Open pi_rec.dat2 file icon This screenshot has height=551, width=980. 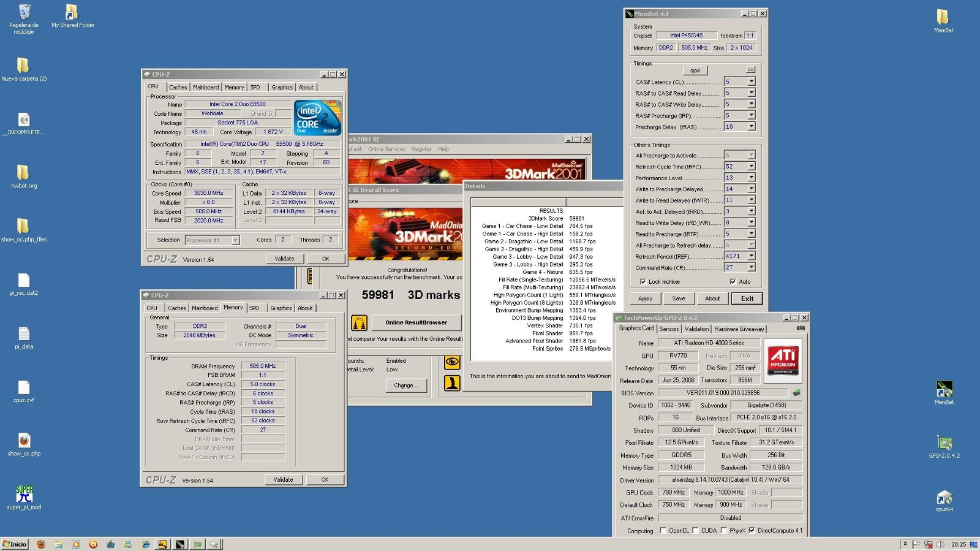pos(23,284)
